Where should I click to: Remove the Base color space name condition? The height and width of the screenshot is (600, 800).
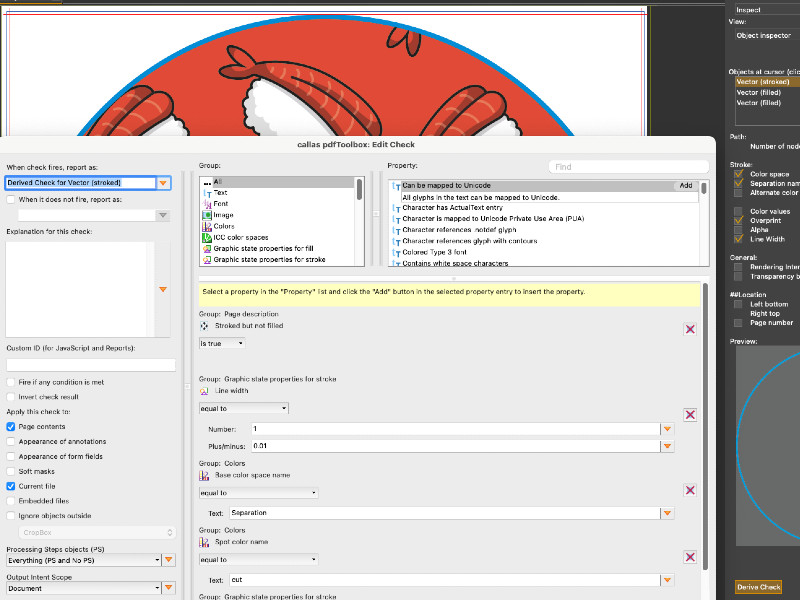click(x=690, y=490)
